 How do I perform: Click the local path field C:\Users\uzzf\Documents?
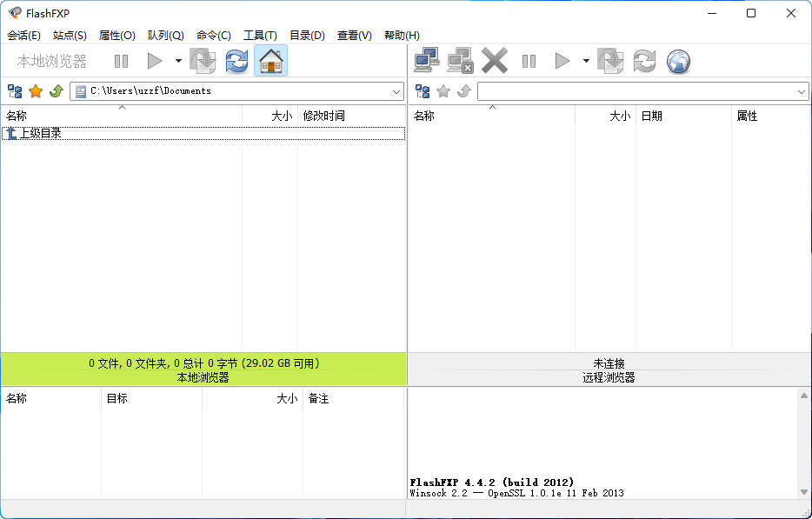236,91
